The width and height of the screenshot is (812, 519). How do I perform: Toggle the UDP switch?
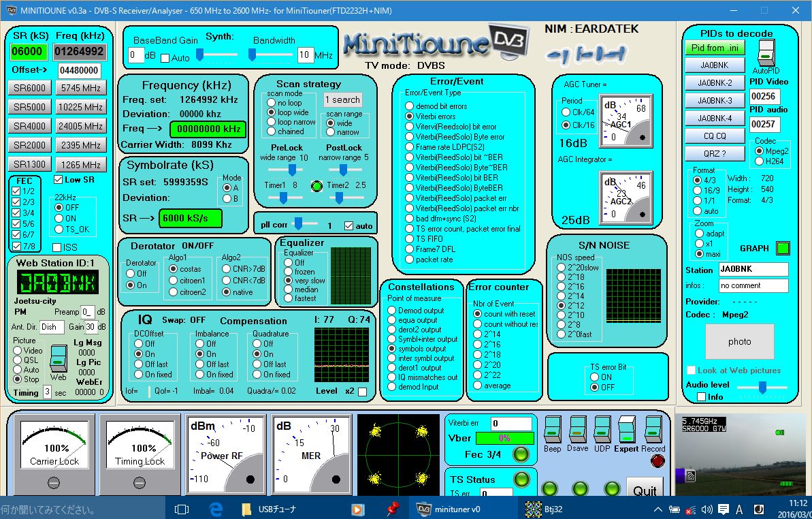[602, 429]
